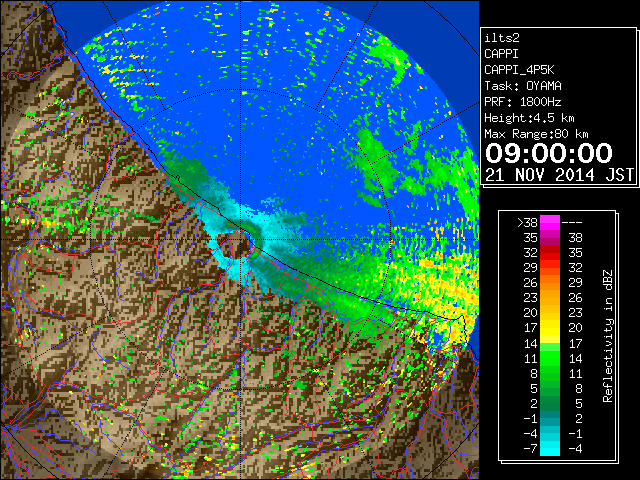Click the 09:00:00 timestamp
This screenshot has width=640, height=480.
(549, 153)
